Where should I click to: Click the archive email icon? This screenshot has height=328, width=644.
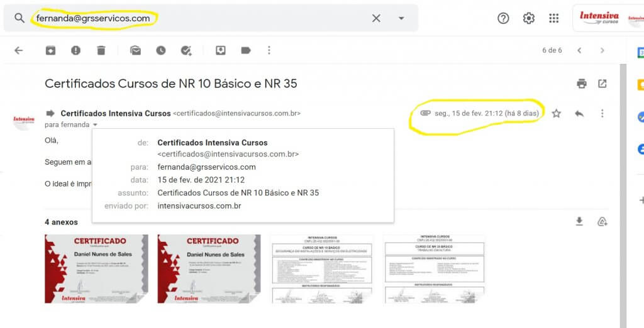click(50, 51)
